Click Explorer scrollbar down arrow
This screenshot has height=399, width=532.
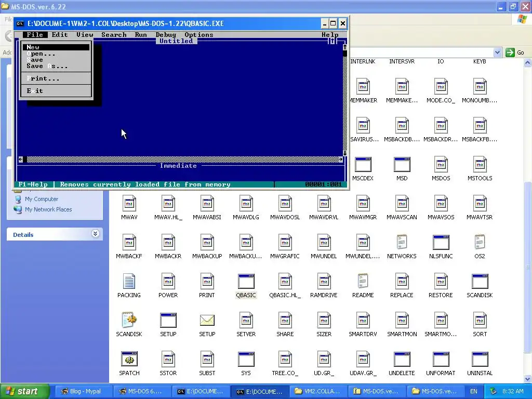[528, 379]
